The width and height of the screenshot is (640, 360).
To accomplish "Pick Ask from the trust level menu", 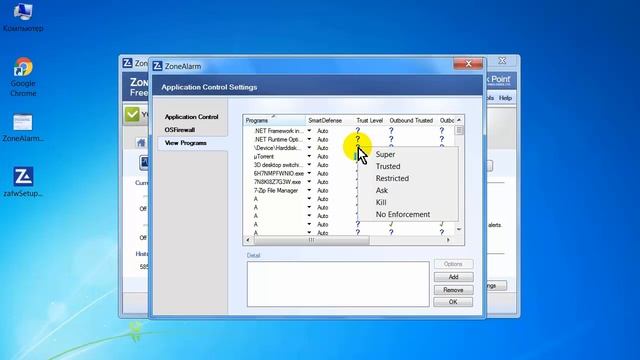I will [x=408, y=190].
